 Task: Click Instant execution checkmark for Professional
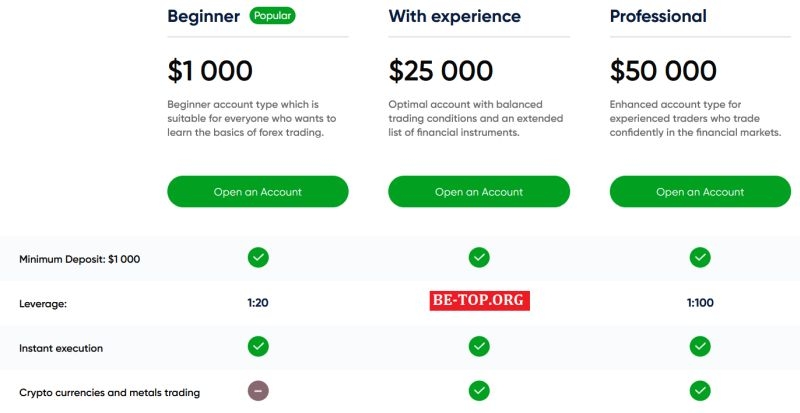coord(700,347)
